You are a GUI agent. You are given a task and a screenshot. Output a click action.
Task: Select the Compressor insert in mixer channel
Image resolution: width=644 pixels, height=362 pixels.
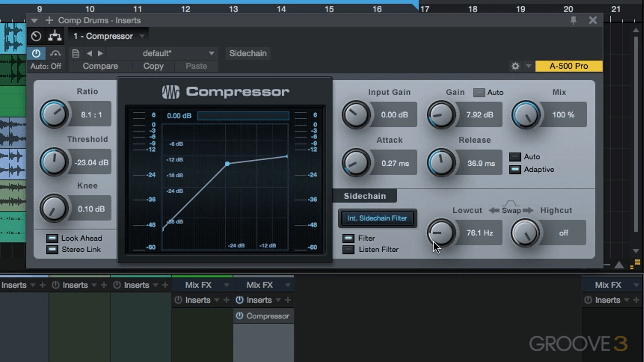point(267,316)
